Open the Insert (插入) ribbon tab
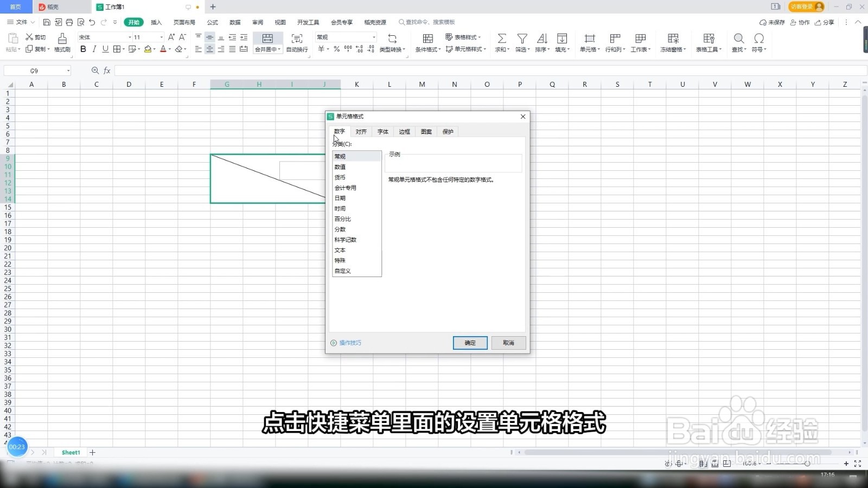The image size is (868, 488). pyautogui.click(x=156, y=22)
